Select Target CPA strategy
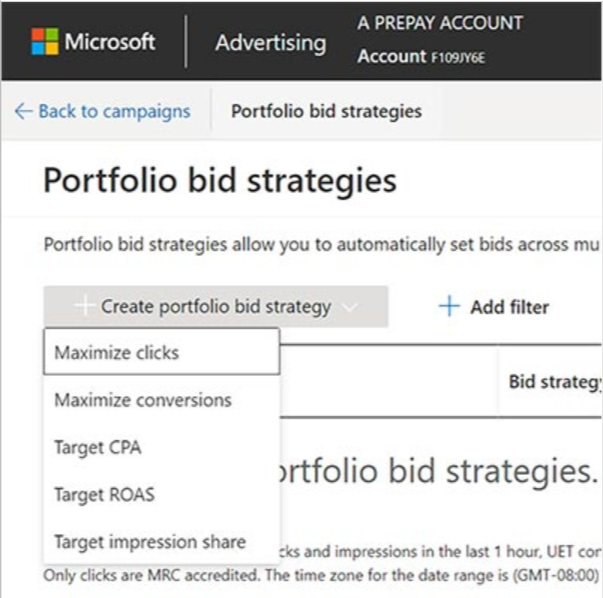This screenshot has height=598, width=603. coord(162,447)
